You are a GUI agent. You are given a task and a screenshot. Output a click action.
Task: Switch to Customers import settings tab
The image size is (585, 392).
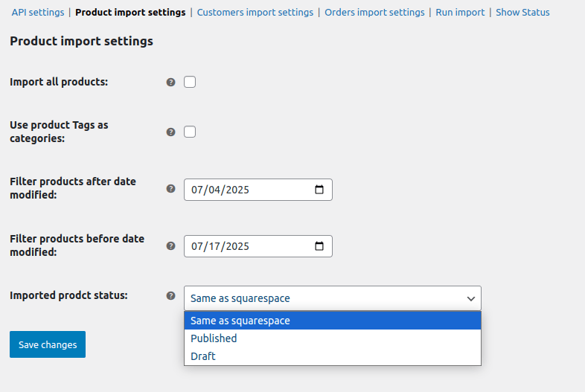255,13
